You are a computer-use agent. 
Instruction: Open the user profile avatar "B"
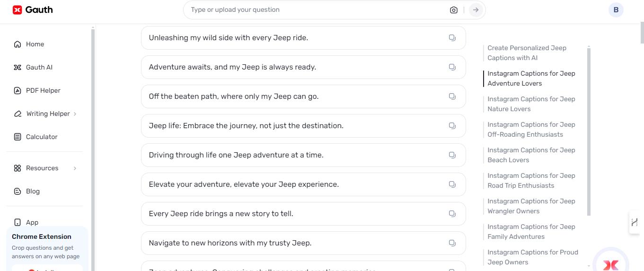click(616, 9)
